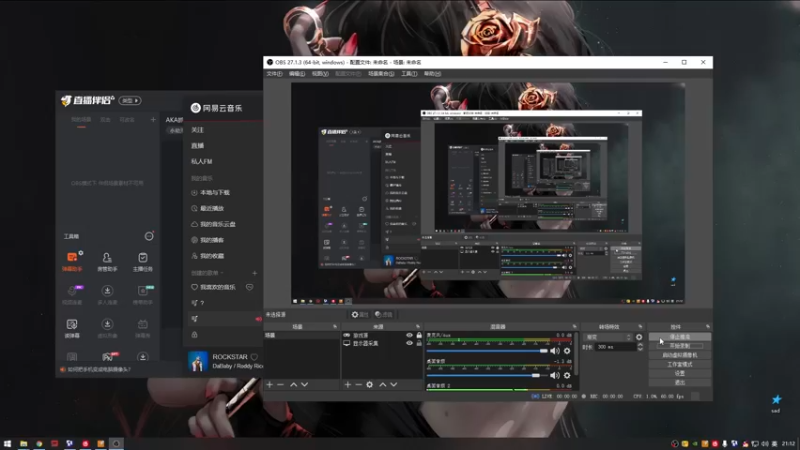
Task: Open the 帮助 menu in OBS
Action: (x=432, y=74)
